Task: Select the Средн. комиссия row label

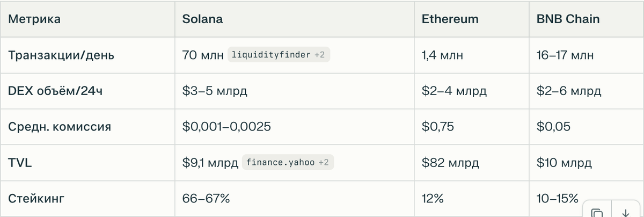Action: [x=60, y=127]
